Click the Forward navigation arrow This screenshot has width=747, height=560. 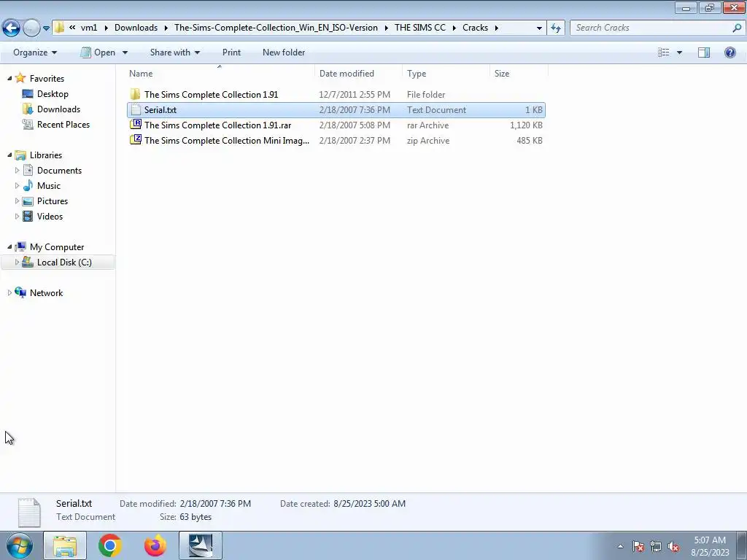click(31, 28)
